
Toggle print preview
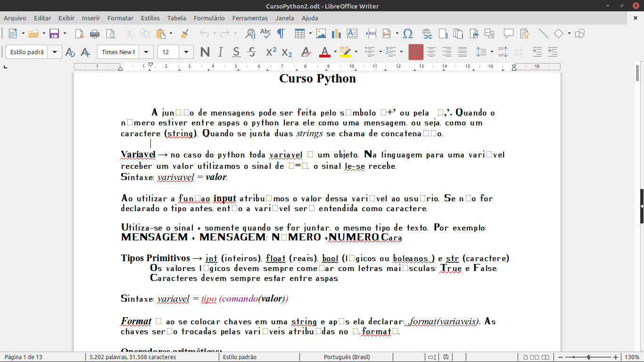[110, 33]
